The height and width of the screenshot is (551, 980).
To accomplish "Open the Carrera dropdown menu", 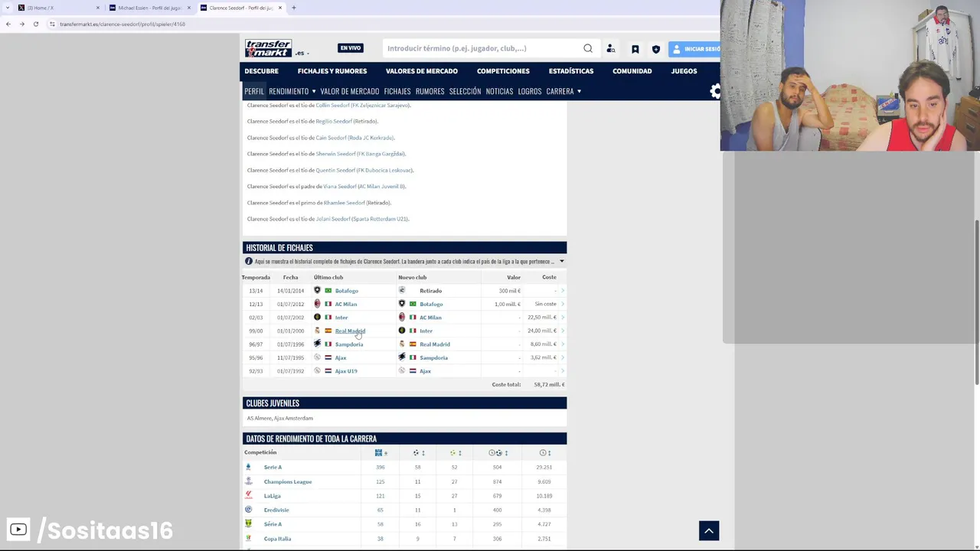I will coord(563,91).
